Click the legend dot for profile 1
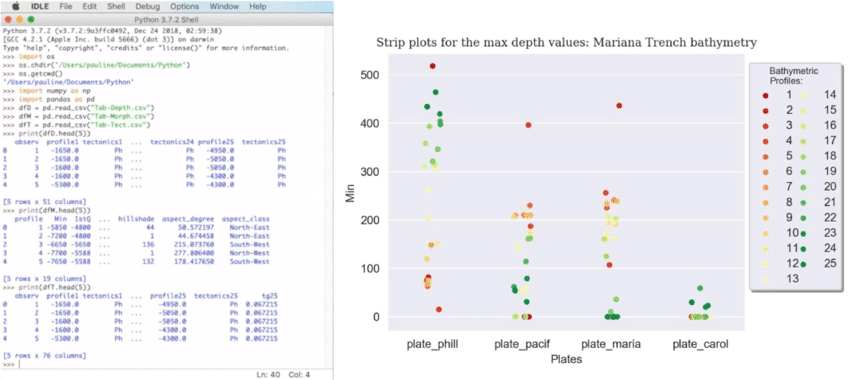850x380 pixels. [765, 95]
